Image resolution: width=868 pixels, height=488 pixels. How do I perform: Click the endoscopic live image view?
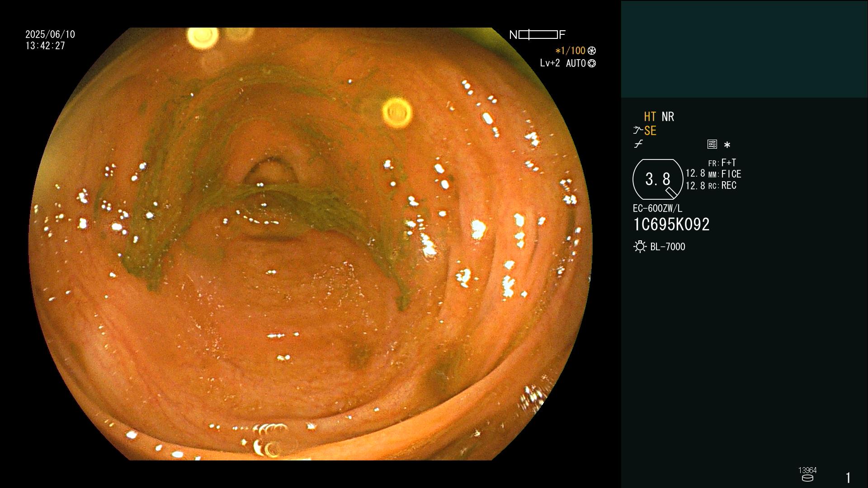[x=311, y=244]
